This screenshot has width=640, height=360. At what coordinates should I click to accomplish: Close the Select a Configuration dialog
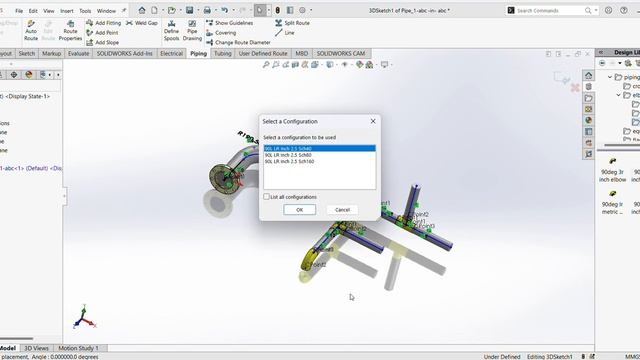coord(373,121)
